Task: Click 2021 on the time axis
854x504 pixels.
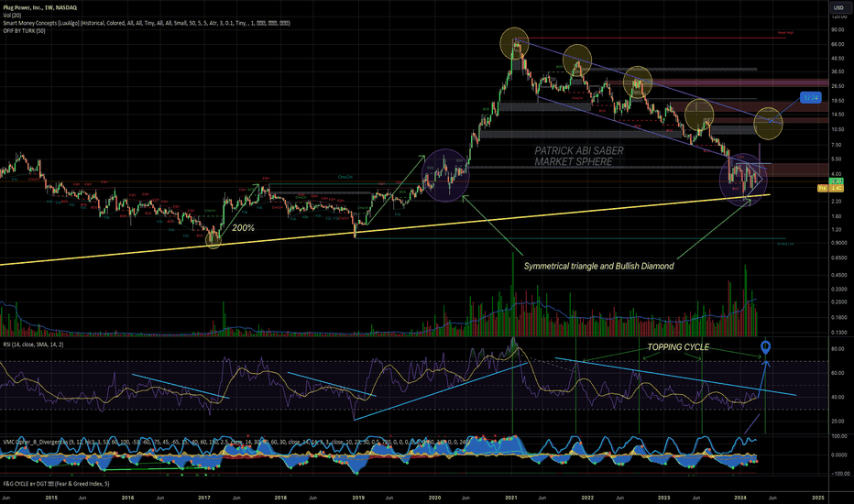Action: (x=511, y=498)
